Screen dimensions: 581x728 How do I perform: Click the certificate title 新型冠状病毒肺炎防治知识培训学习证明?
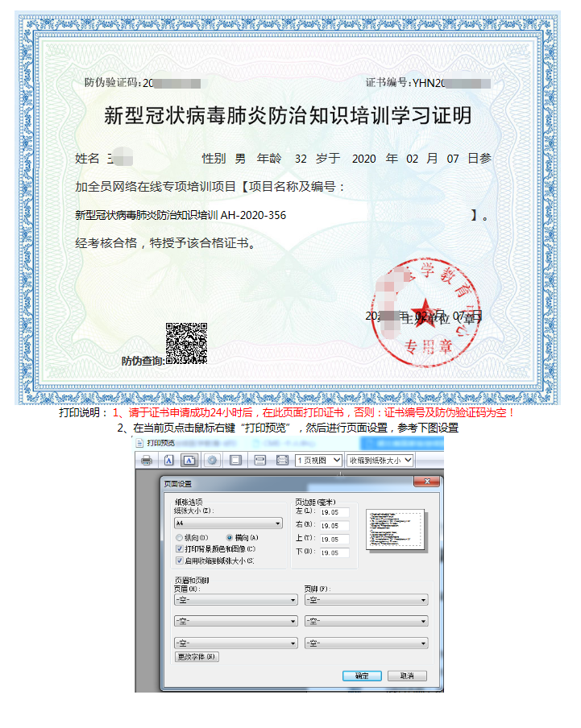[x=288, y=116]
